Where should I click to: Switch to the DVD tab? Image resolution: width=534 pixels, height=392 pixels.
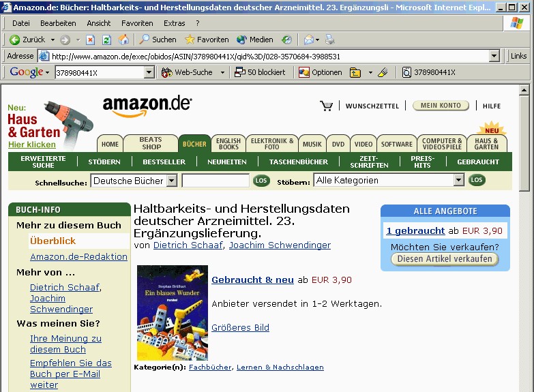[338, 144]
